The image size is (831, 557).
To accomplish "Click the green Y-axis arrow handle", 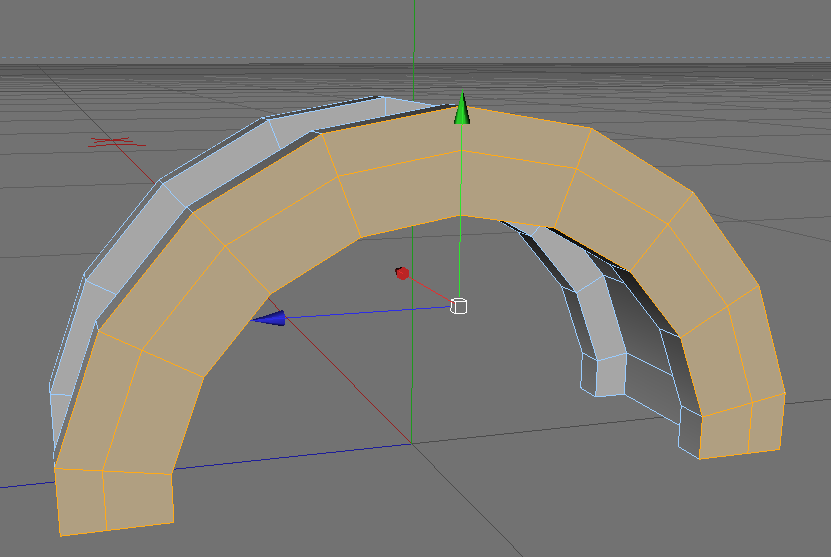I will coord(462,109).
